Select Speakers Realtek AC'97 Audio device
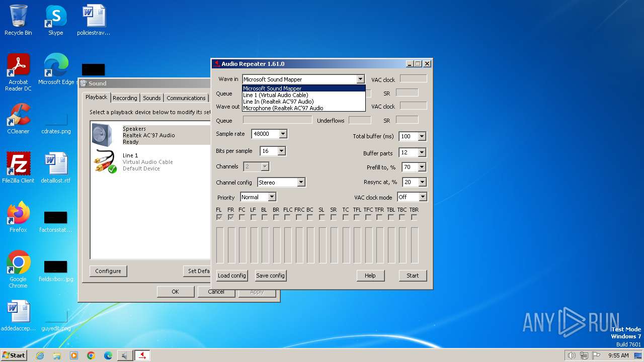The height and width of the screenshot is (362, 644). point(150,135)
